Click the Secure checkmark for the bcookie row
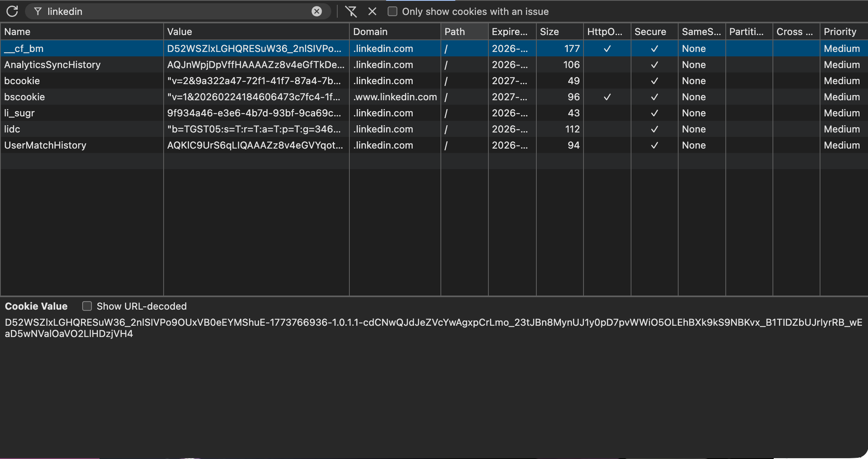 (x=654, y=81)
